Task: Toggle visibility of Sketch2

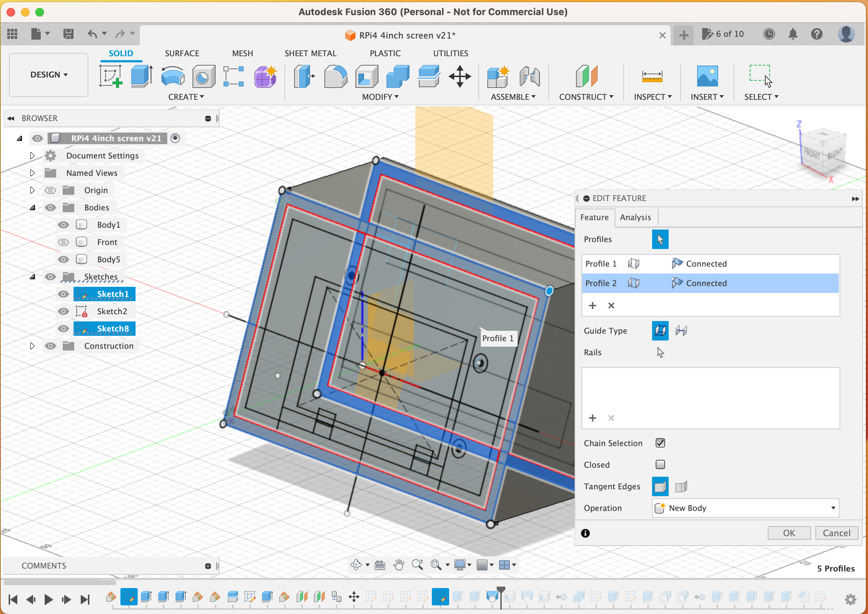Action: point(63,312)
